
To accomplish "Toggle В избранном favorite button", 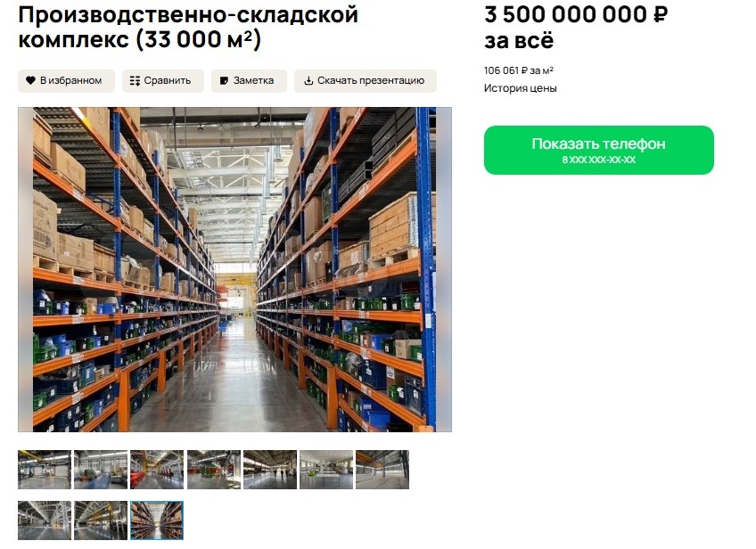I will [67, 80].
